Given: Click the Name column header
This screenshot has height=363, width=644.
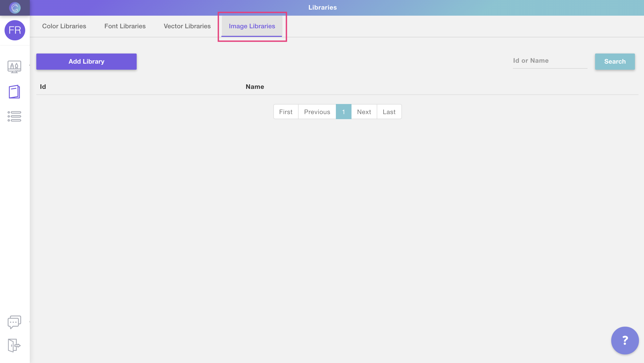Looking at the screenshot, I should [255, 87].
